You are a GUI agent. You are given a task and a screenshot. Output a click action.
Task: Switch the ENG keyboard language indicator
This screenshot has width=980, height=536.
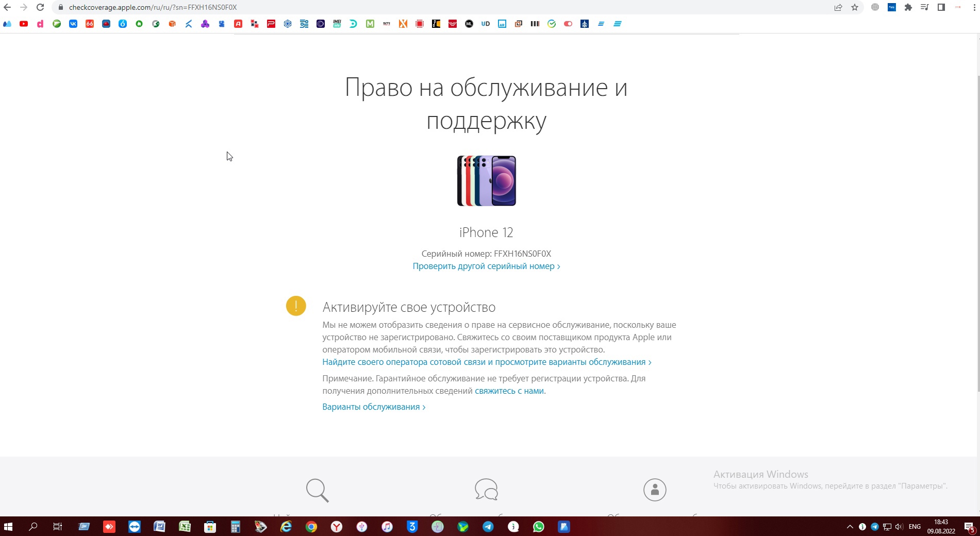tap(915, 527)
